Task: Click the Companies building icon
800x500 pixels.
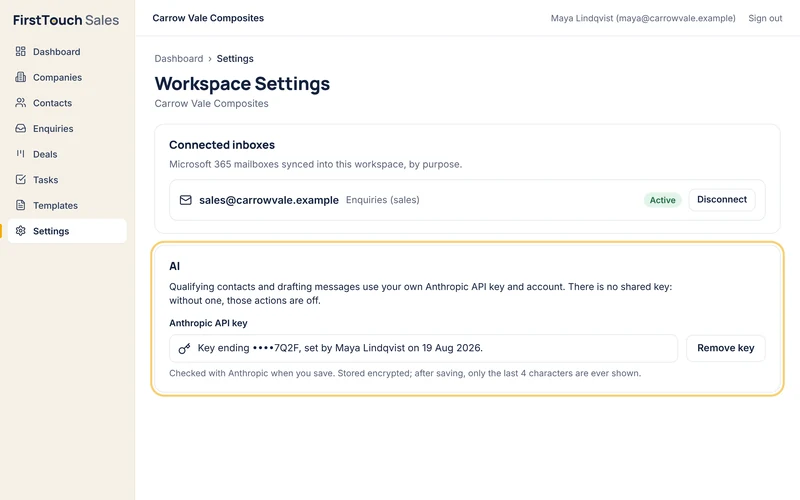Action: coord(20,77)
